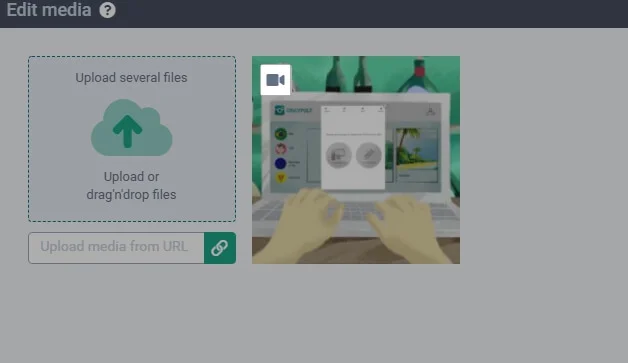Screen dimensions: 628x363
Task: Click the gray pencil circle button in the thumbnail
Action: click(x=369, y=155)
